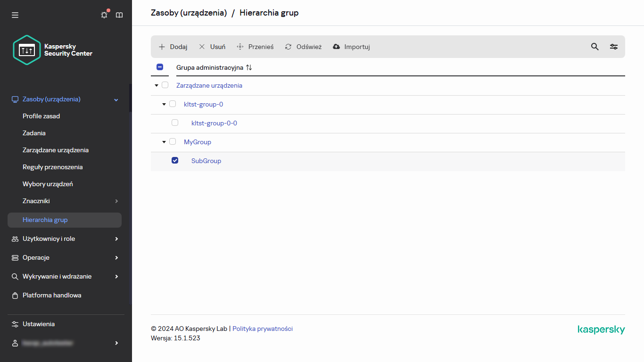
Task: Click the Odśwież refresh icon
Action: pos(288,46)
